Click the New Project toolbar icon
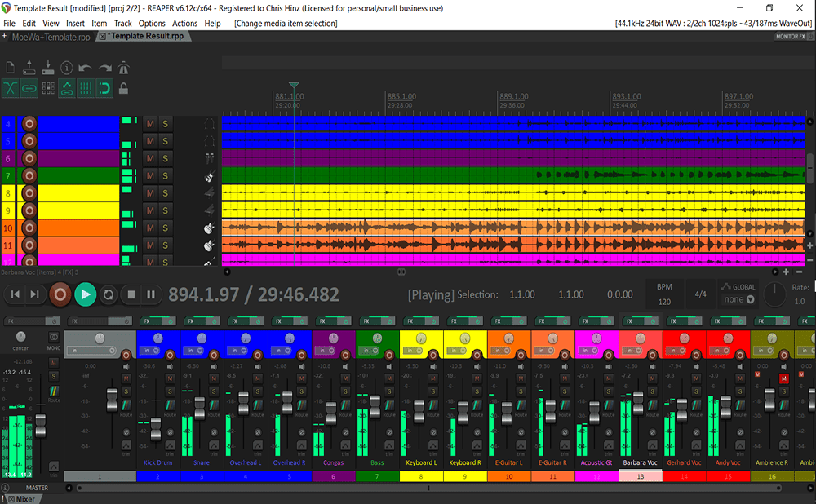The height and width of the screenshot is (504, 816). (x=11, y=68)
